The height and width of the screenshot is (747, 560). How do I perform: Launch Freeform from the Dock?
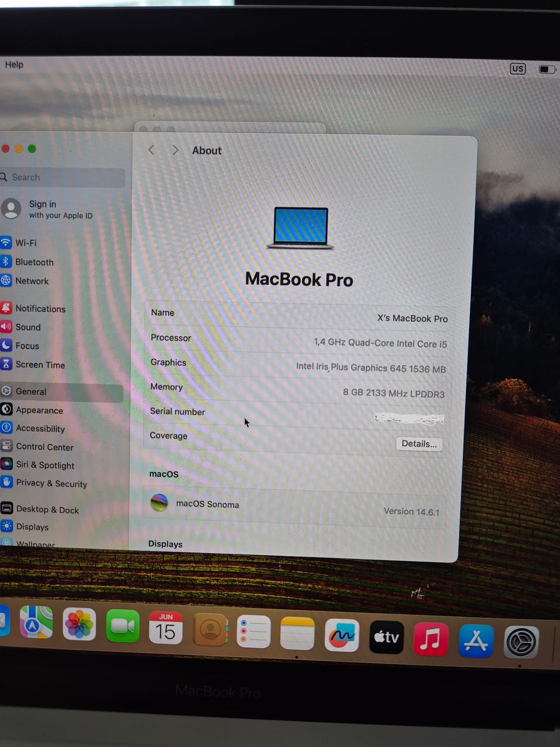pos(342,635)
